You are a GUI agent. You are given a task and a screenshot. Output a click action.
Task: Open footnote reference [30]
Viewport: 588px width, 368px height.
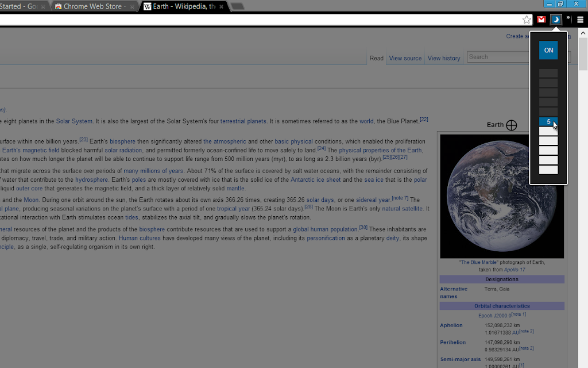pyautogui.click(x=363, y=228)
